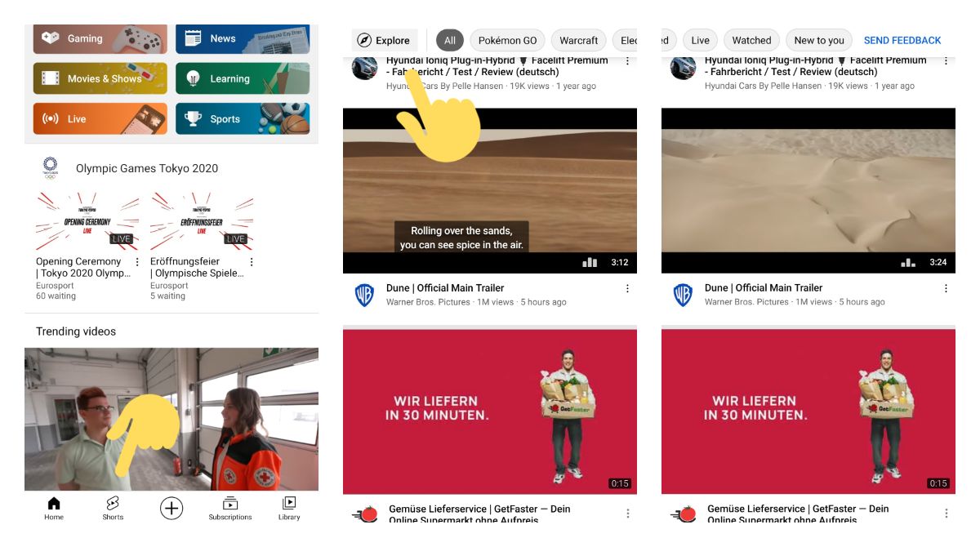Open the Opening Ceremony live thumbnail
Image resolution: width=980 pixels, height=547 pixels.
pyautogui.click(x=87, y=220)
